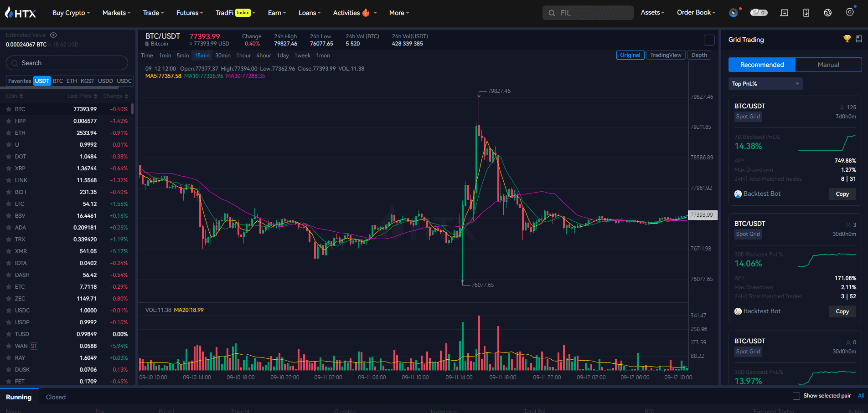The image size is (868, 413).
Task: Switch chart to TradingView view
Action: pos(666,55)
